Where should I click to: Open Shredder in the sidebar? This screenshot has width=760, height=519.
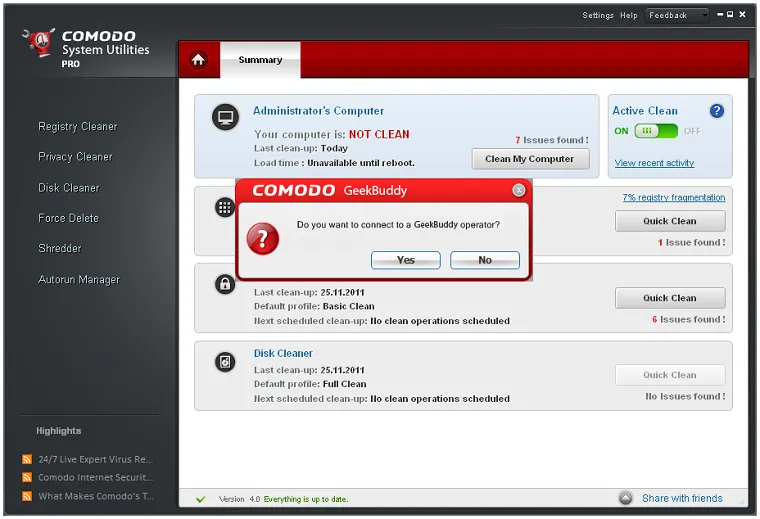(60, 249)
